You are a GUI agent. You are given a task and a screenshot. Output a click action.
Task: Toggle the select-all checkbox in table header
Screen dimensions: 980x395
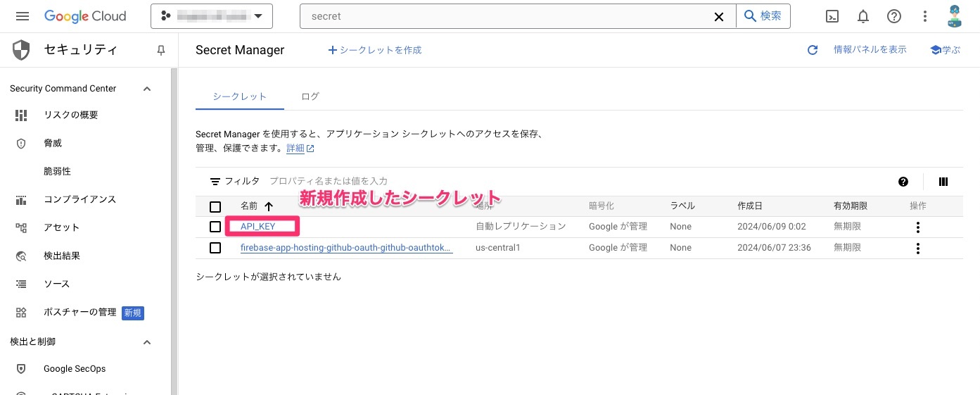[x=215, y=206]
